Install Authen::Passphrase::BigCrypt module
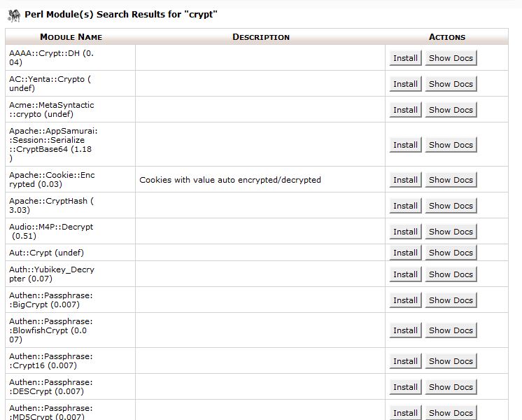The height and width of the screenshot is (420, 522). coord(405,300)
